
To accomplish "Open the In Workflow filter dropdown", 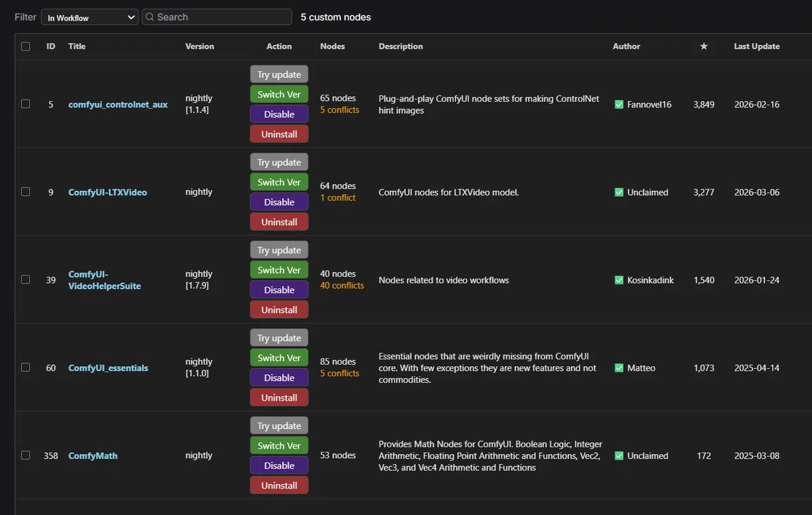I will 90,18.
